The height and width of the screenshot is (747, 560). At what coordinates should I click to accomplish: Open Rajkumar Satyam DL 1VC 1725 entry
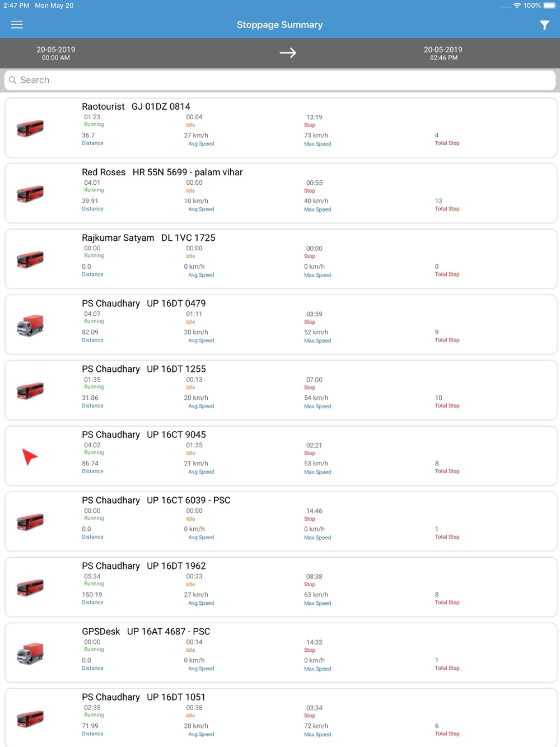click(x=281, y=259)
